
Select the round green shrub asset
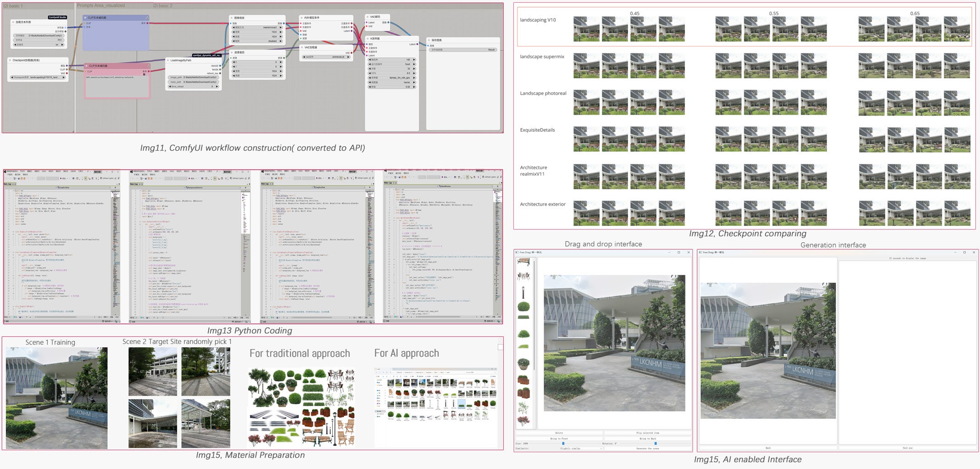click(523, 306)
